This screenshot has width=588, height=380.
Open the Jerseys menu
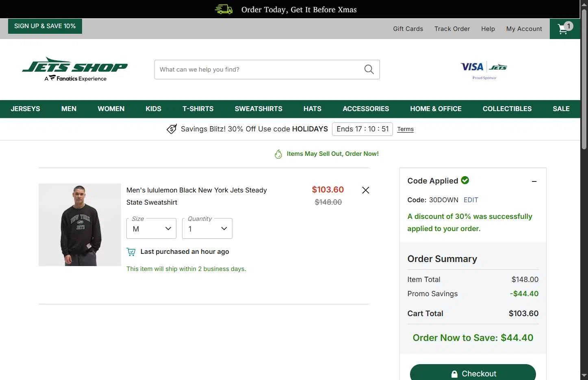pos(25,109)
